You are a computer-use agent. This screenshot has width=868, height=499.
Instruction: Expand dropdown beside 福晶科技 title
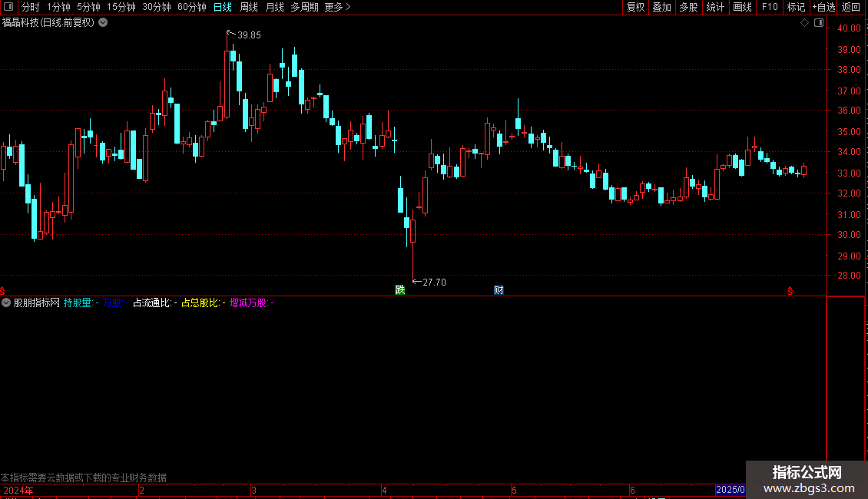tap(103, 23)
